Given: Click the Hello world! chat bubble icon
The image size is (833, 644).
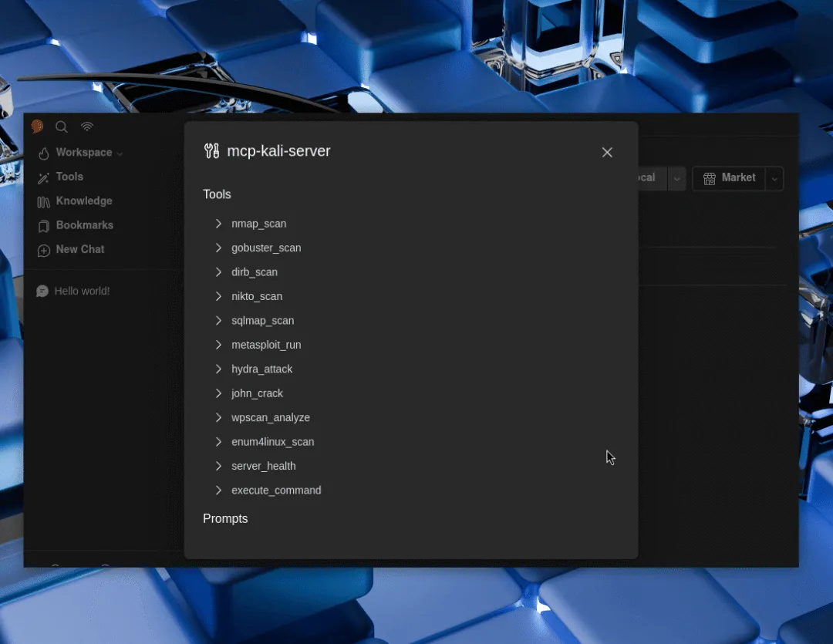Looking at the screenshot, I should pos(42,292).
